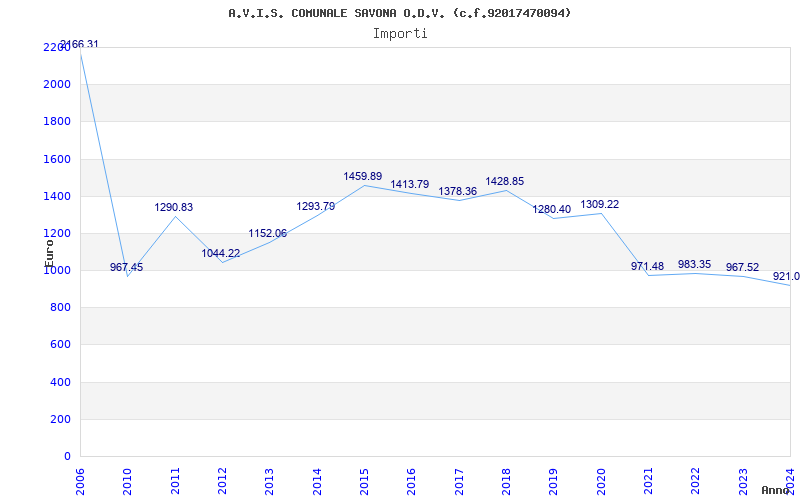Viewport: 800px width, 500px height.
Task: Click the 2018 x-axis year label
Action: click(x=506, y=482)
